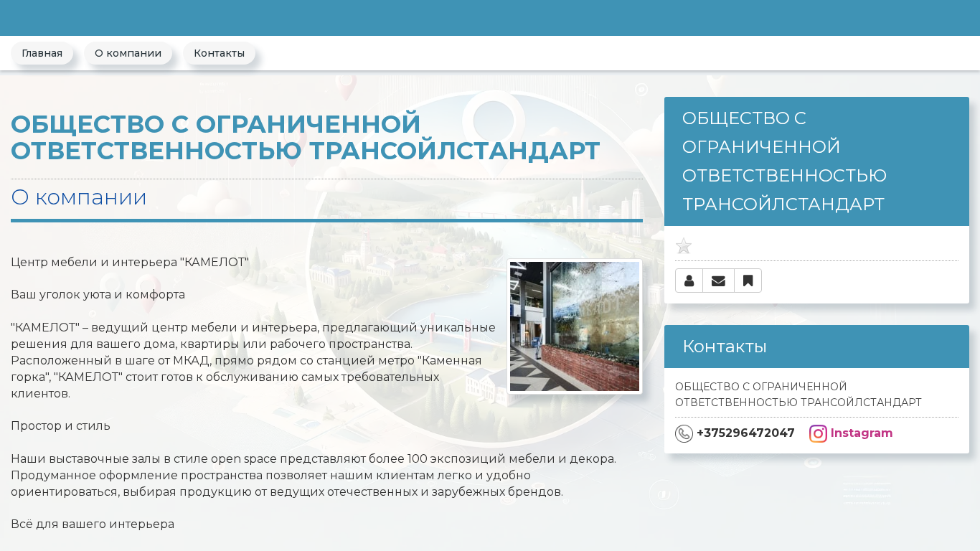Screen dimensions: 980x551
Task: Open the КАМЕЛОТ storefront photo thumbnail
Action: [575, 326]
